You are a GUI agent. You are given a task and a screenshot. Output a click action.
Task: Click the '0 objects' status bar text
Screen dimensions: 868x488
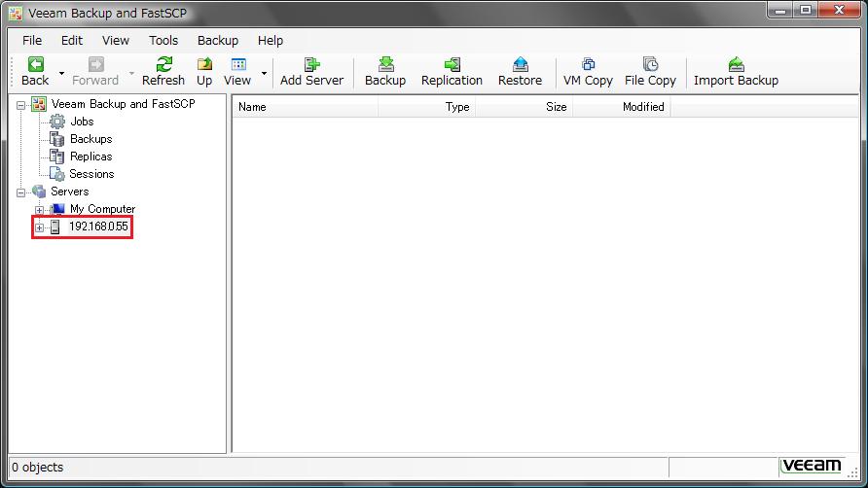(x=38, y=468)
